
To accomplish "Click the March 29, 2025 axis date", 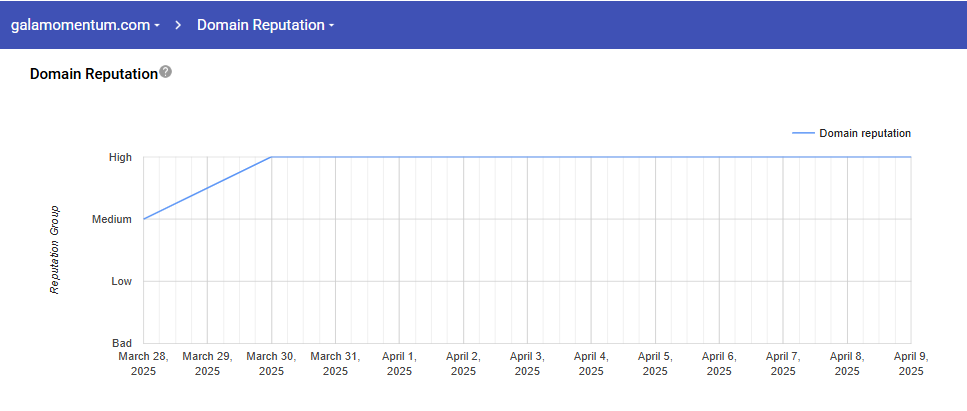I will click(x=207, y=363).
